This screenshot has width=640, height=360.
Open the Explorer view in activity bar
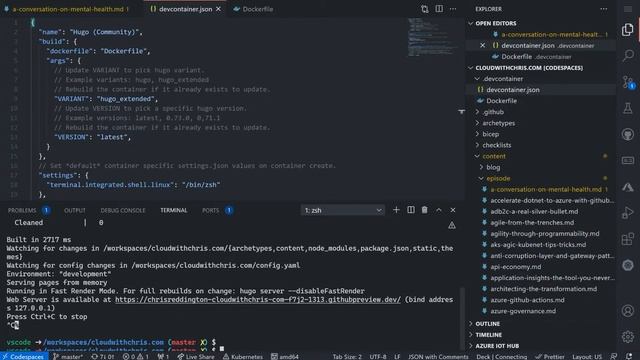(x=628, y=30)
